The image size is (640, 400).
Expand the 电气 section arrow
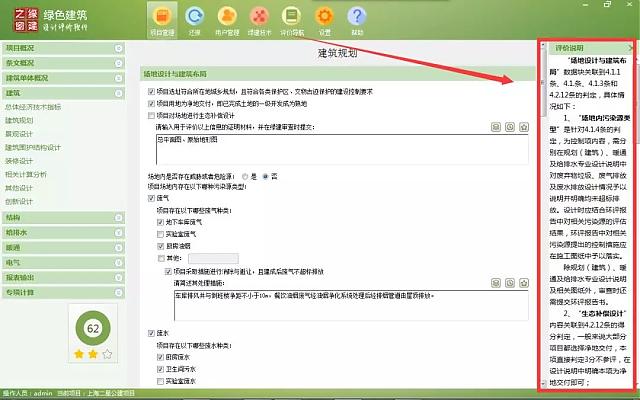(118, 262)
